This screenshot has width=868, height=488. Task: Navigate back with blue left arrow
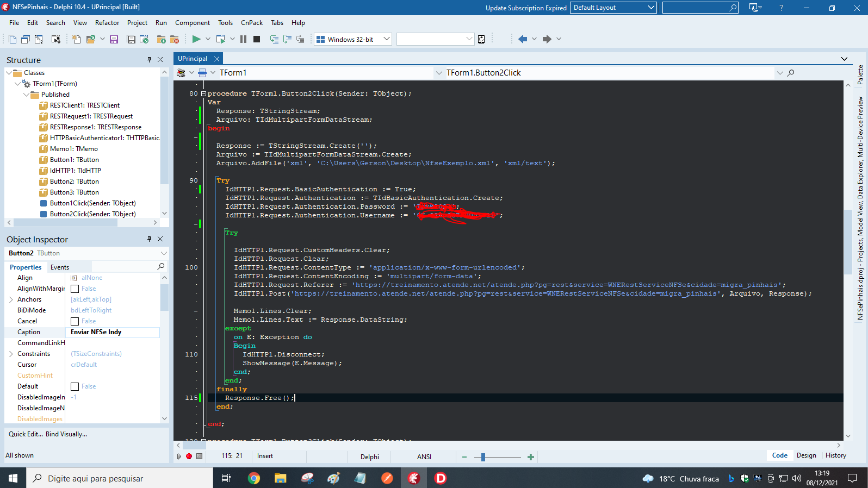tap(523, 39)
